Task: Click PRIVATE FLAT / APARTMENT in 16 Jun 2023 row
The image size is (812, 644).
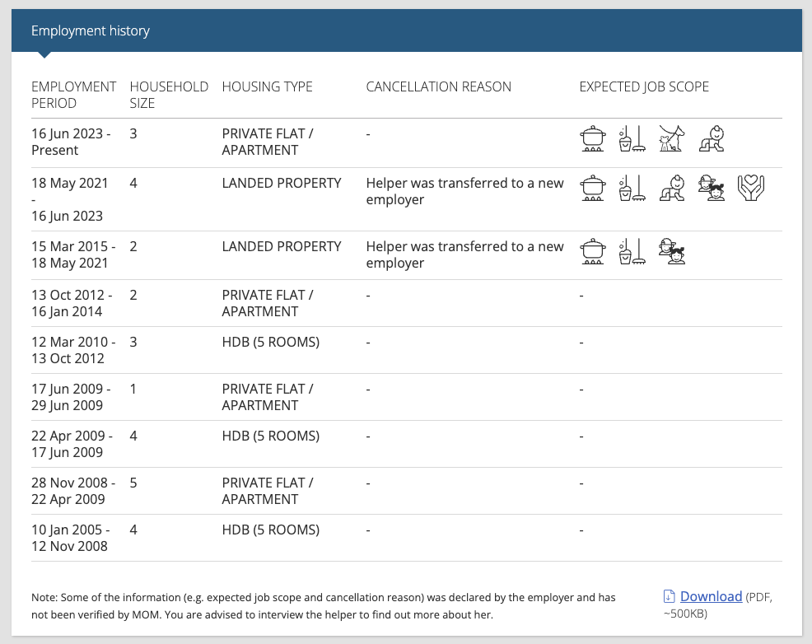Action: (267, 142)
